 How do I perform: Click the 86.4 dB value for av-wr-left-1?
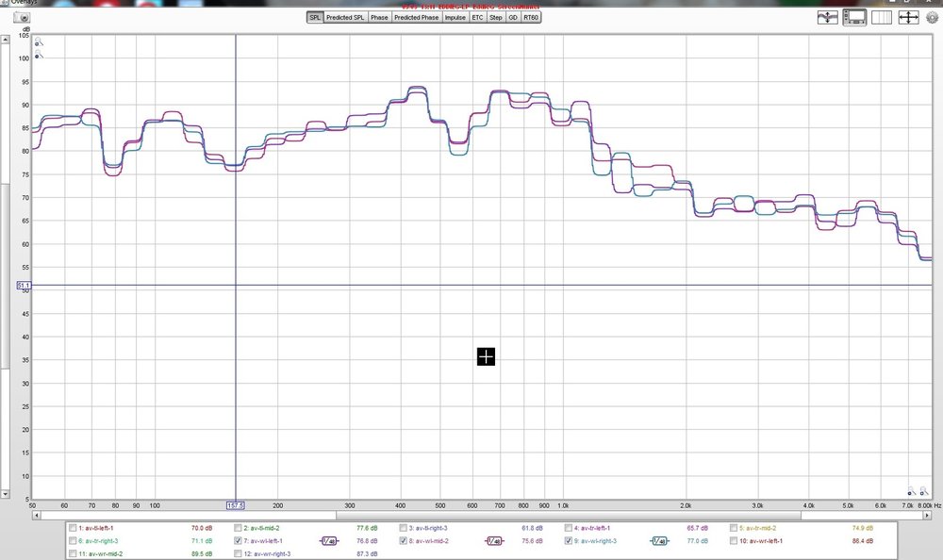pyautogui.click(x=863, y=541)
